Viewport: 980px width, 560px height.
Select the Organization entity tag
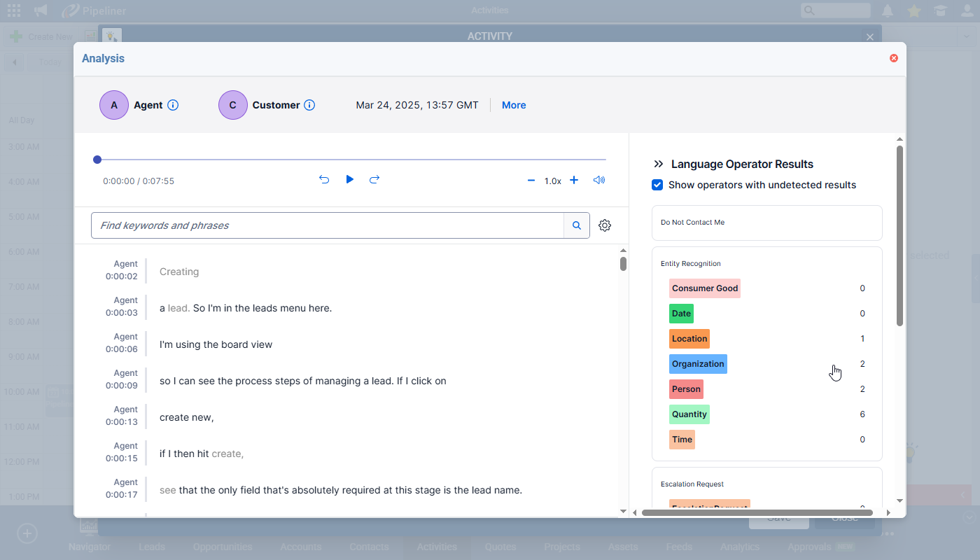(698, 364)
